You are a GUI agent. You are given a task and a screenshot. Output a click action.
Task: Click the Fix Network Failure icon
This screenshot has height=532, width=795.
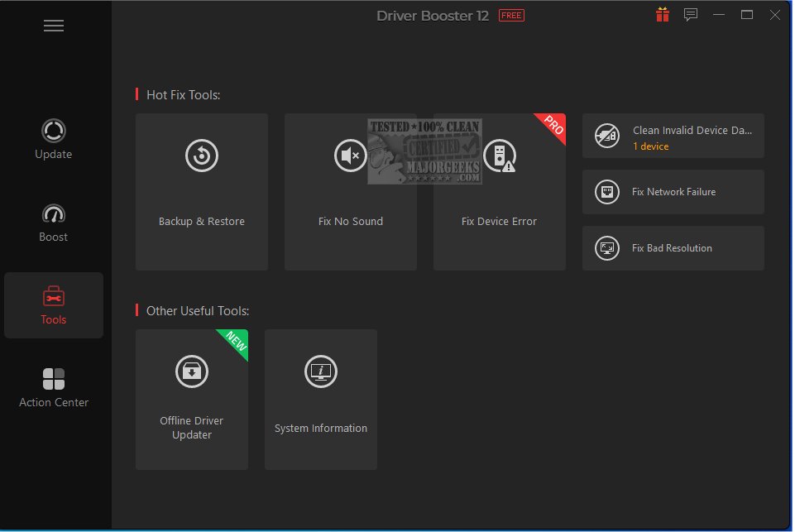click(x=607, y=192)
